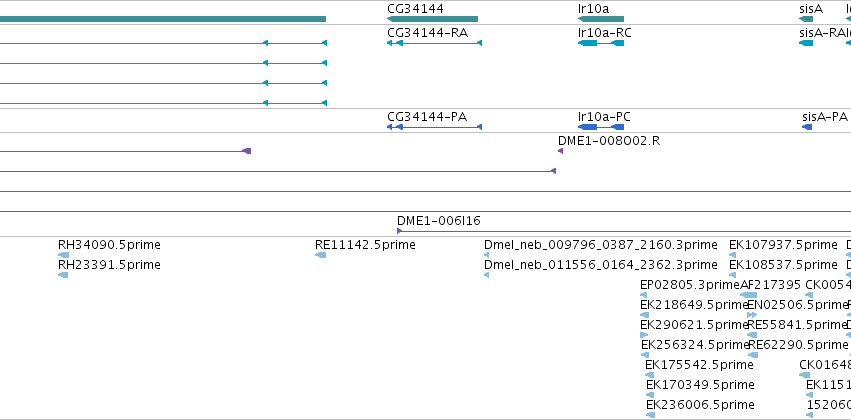Click the RE11142.5prime label
This screenshot has width=851, height=420.
pyautogui.click(x=365, y=245)
